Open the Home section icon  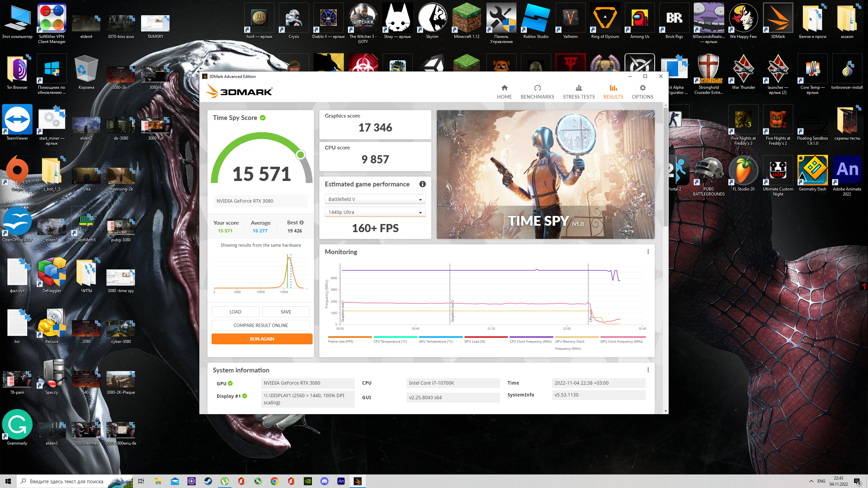(x=504, y=88)
